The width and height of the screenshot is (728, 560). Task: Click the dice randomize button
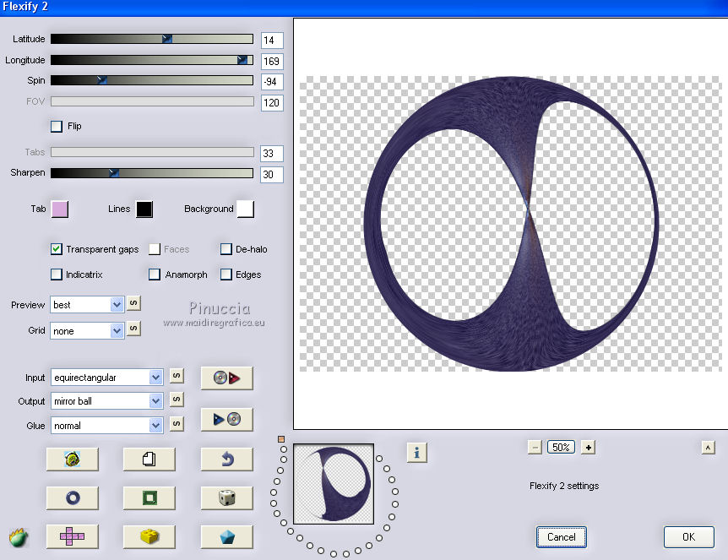pos(226,497)
